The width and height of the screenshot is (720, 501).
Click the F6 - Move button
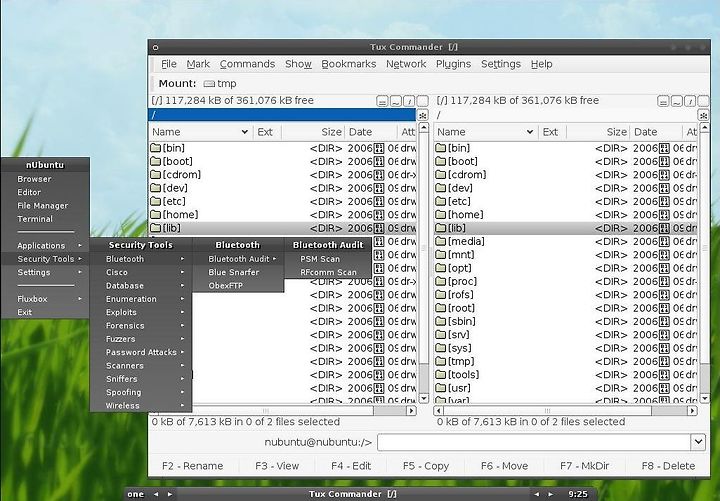coord(504,466)
